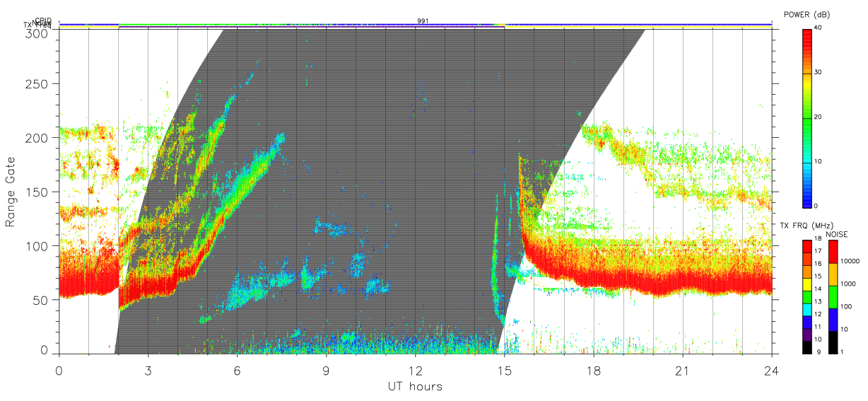This screenshot has width=868, height=401.
Task: Click the black 9–10 MHz TX FRQ swatch
Action: tap(807, 347)
